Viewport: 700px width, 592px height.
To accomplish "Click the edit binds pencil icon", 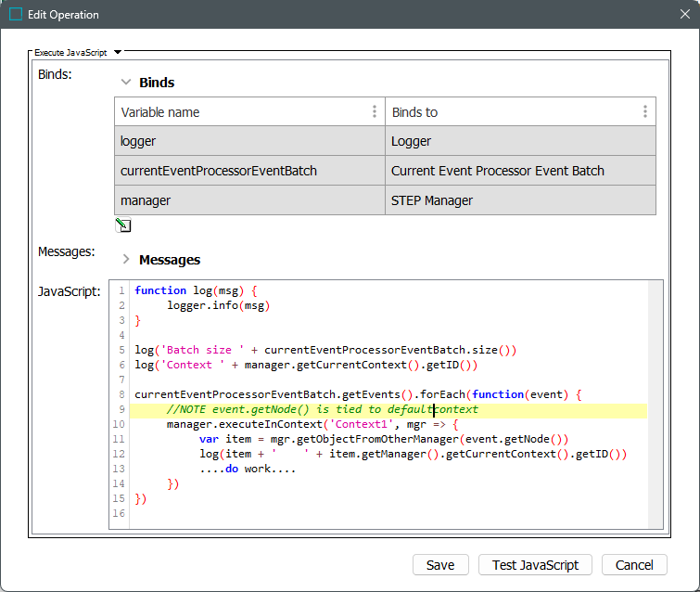I will click(123, 225).
